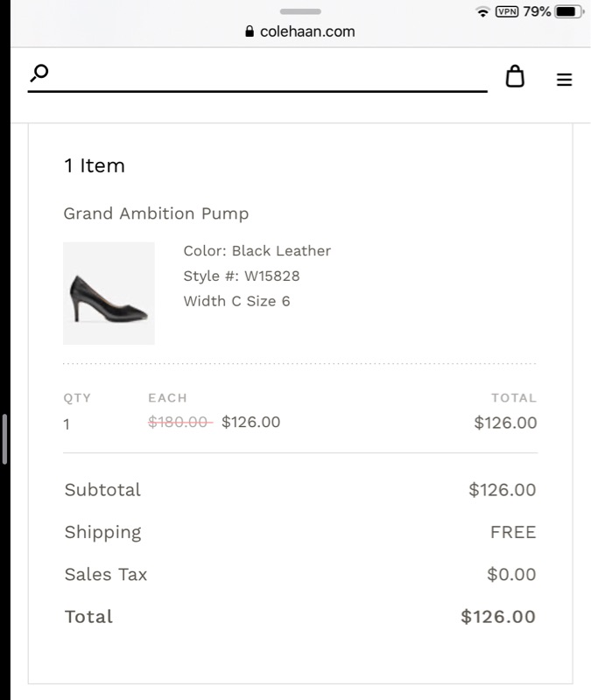Click the Color: Black Leather text
591x700 pixels.
(x=257, y=251)
